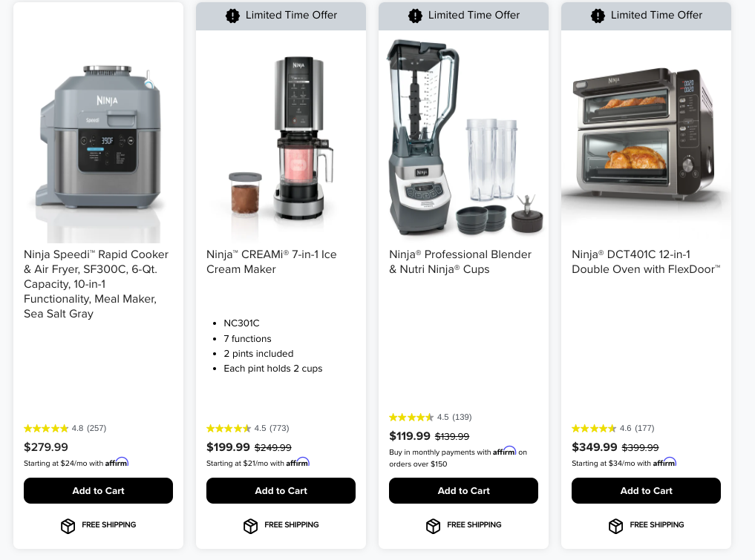Add the Ninja Professional Blender to cart
The image size is (755, 560).
463,491
